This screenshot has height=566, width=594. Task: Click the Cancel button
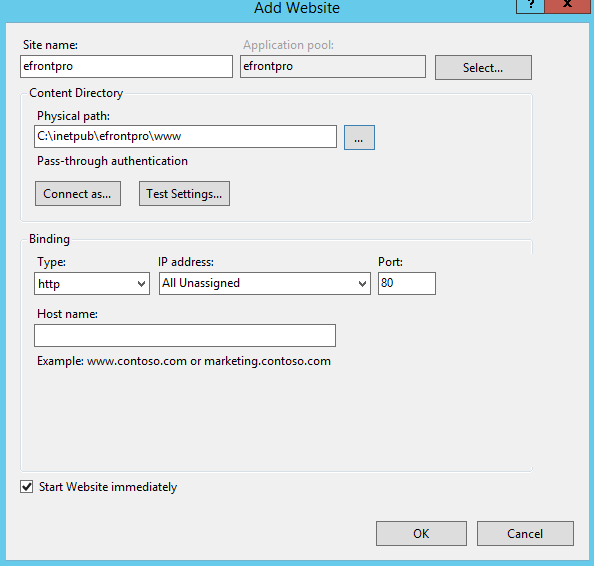pos(525,533)
